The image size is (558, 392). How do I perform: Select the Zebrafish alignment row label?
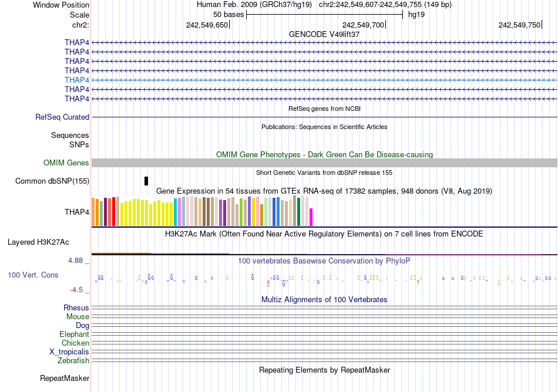point(73,360)
